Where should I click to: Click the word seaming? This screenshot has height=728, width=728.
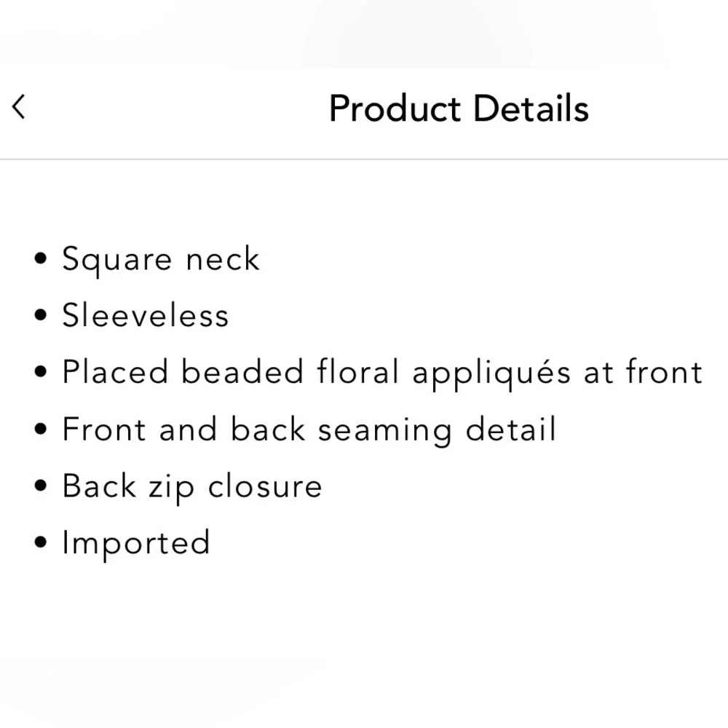pyautogui.click(x=384, y=431)
